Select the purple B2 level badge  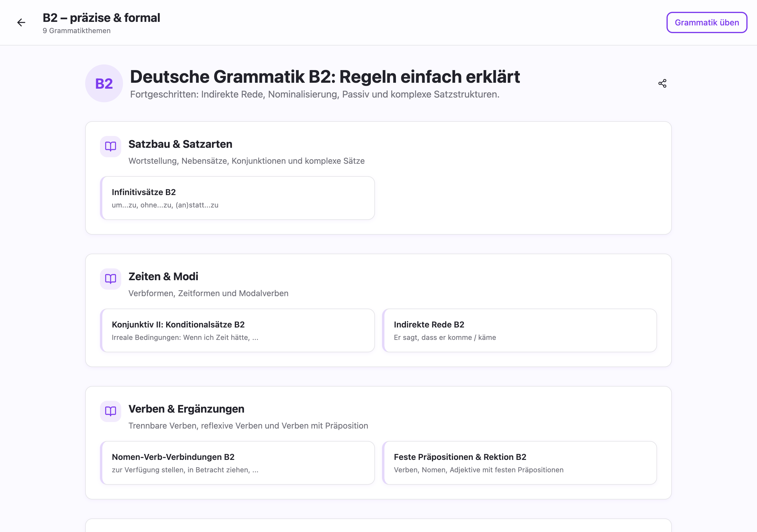(103, 83)
